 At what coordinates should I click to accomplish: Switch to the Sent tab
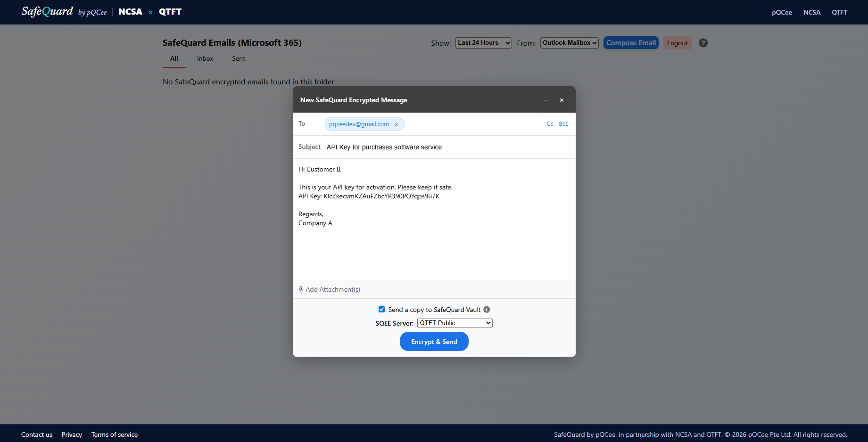[239, 58]
